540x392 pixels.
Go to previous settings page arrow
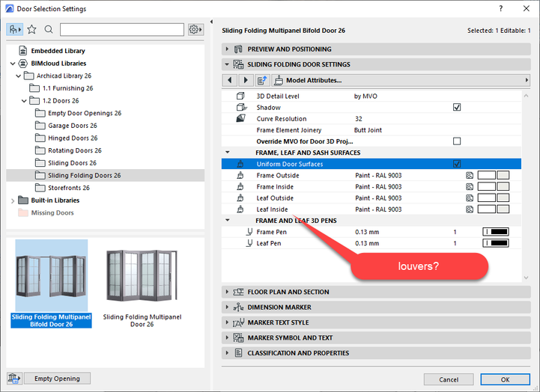coord(230,80)
